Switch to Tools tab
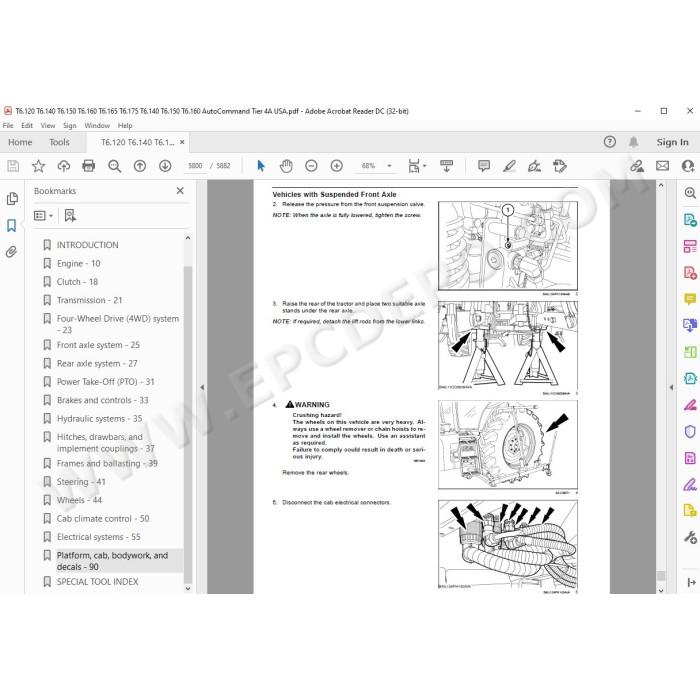 coord(59,142)
